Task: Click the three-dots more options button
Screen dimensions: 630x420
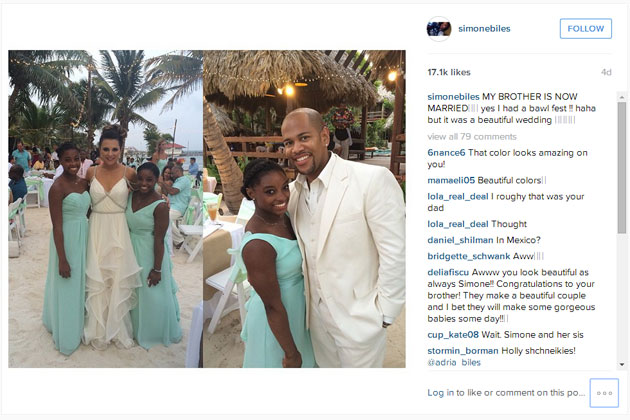Action: click(604, 393)
